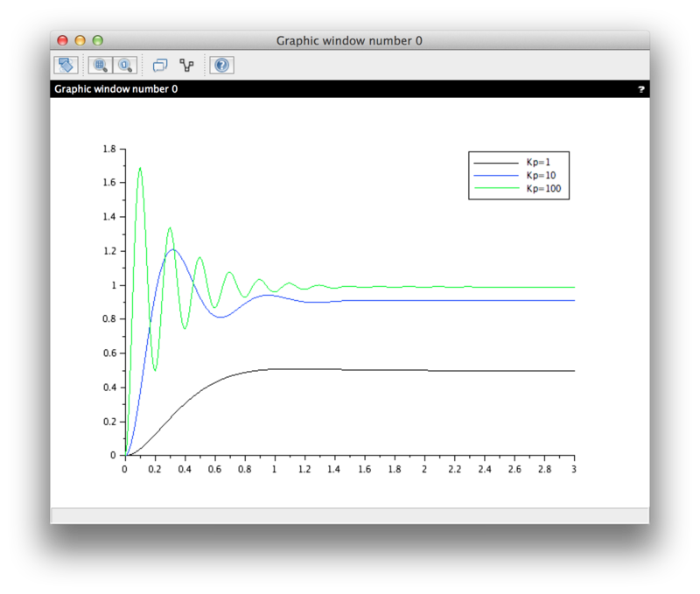
Task: Close the graphic window with red button
Action: (62, 40)
